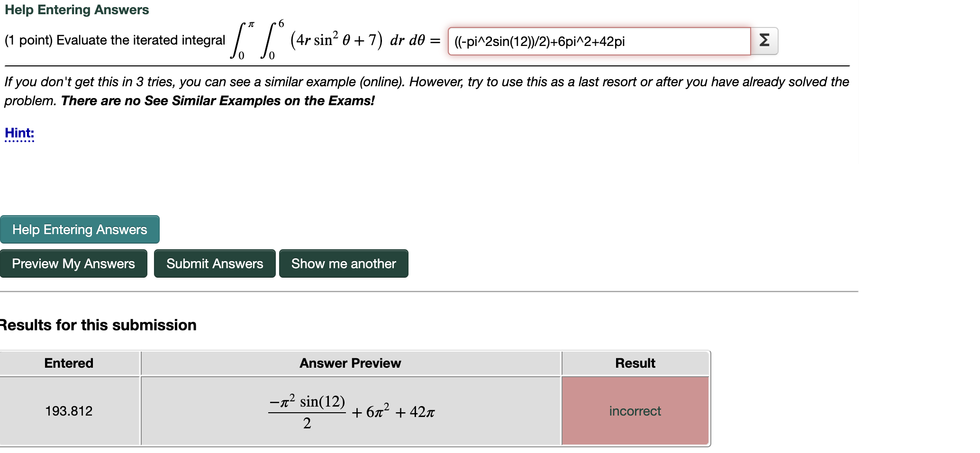Open the Help Entering Answers heading link
980x453 pixels.
pyautogui.click(x=76, y=9)
